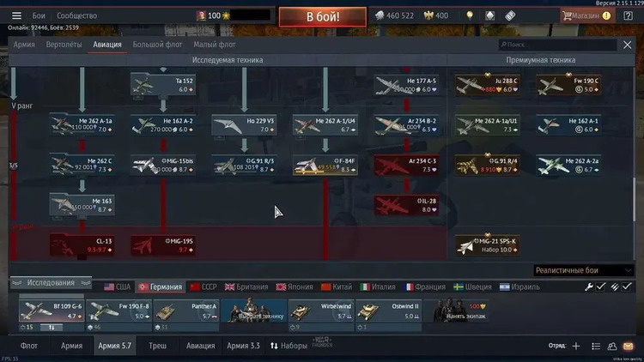The width and height of the screenshot is (644, 362).
Task: Toggle auto-refill ammunition checkbox
Action: pyautogui.click(x=626, y=287)
